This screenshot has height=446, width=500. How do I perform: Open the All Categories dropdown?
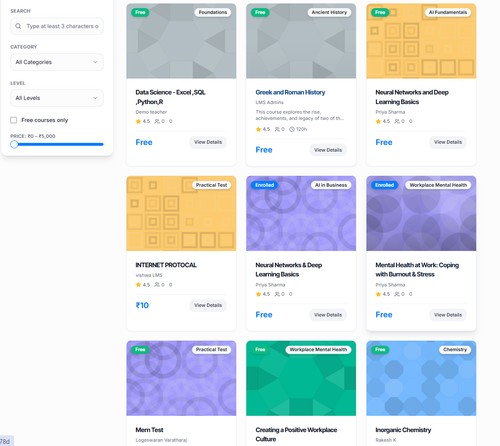click(57, 62)
